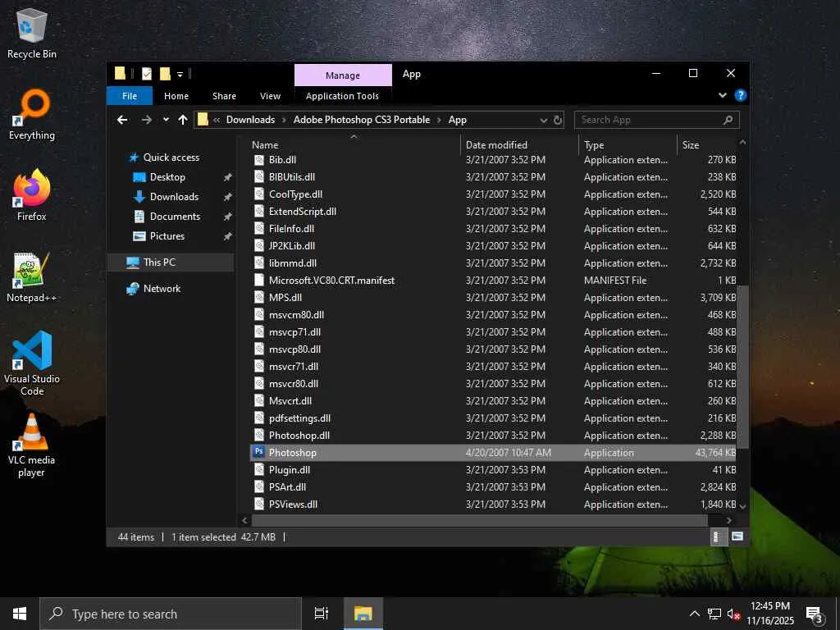The image size is (840, 630).
Task: Select the Manage contextual tab
Action: click(343, 75)
